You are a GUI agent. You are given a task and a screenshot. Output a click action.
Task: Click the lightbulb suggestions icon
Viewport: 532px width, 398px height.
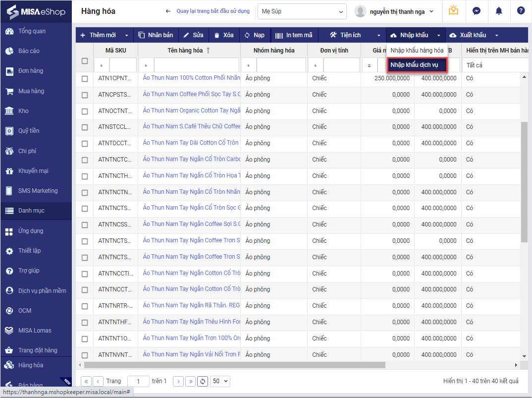point(453,11)
